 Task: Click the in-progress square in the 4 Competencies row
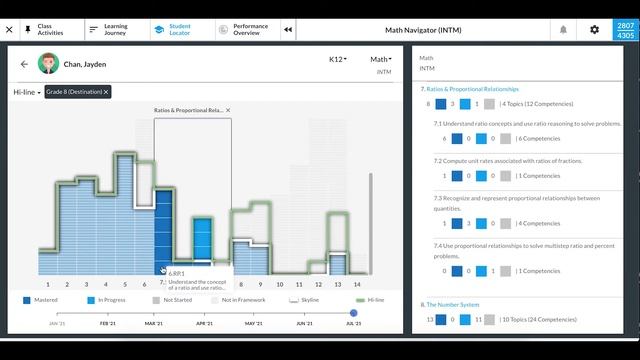481,224
